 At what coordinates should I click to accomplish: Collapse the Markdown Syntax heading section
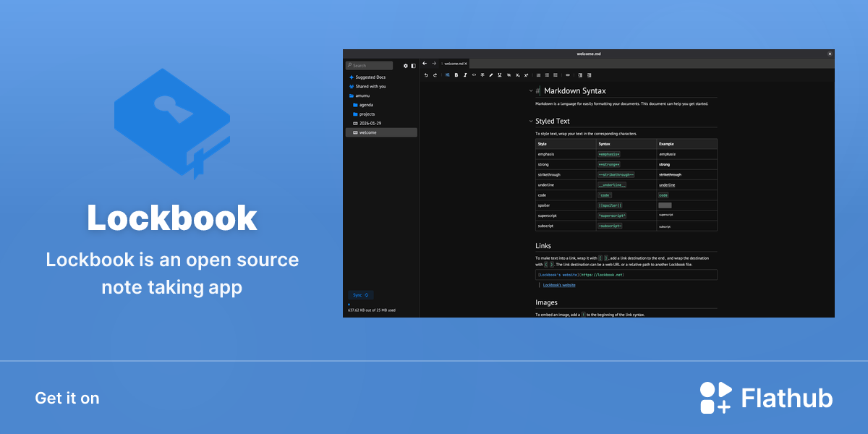pyautogui.click(x=529, y=91)
